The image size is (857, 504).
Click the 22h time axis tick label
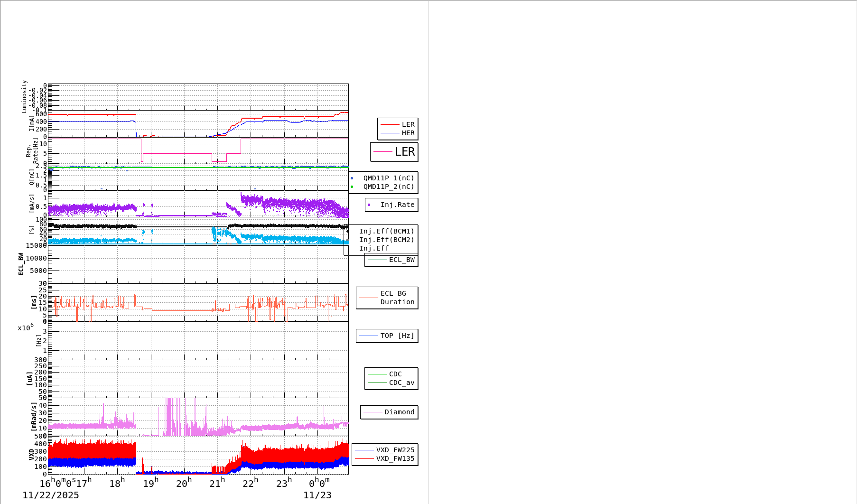251,483
